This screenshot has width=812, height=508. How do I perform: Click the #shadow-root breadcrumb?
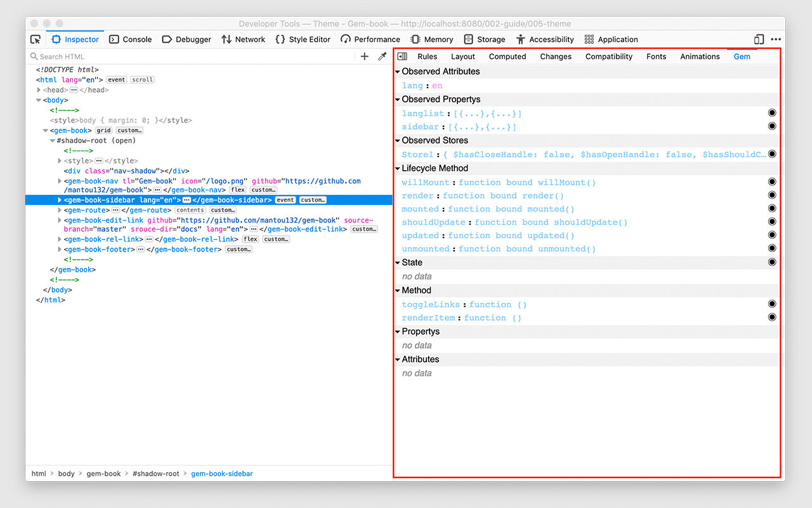click(156, 474)
